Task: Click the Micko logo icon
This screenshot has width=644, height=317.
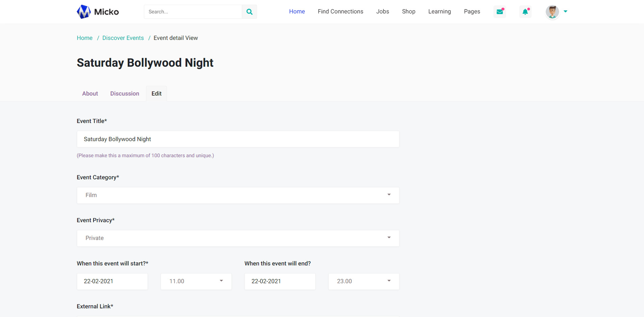Action: point(84,12)
